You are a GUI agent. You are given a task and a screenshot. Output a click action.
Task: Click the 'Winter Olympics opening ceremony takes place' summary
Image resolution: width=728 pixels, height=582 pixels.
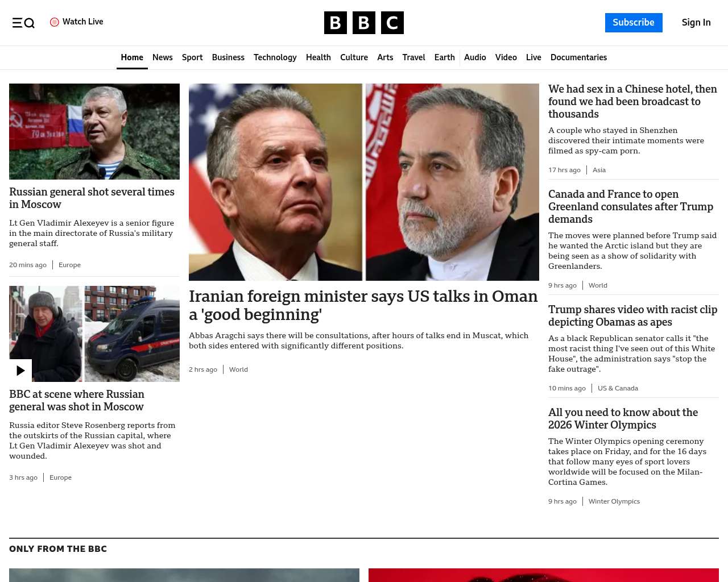pyautogui.click(x=627, y=462)
